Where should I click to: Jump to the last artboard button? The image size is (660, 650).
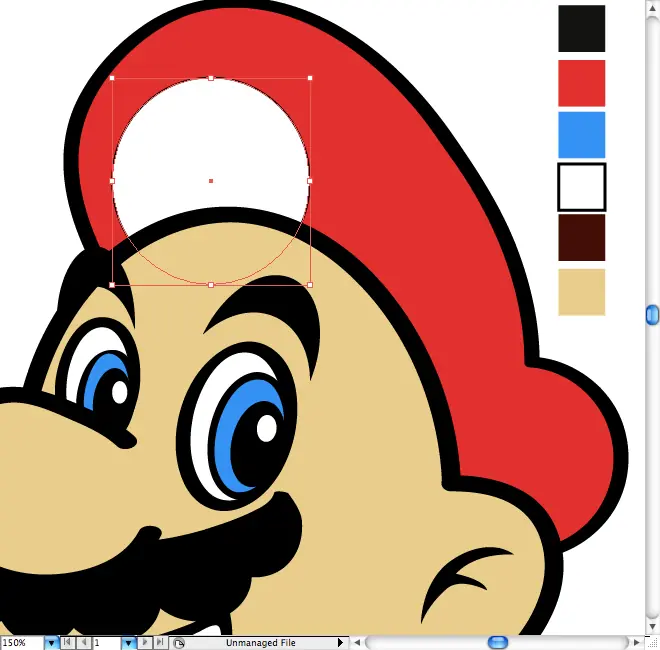click(159, 642)
